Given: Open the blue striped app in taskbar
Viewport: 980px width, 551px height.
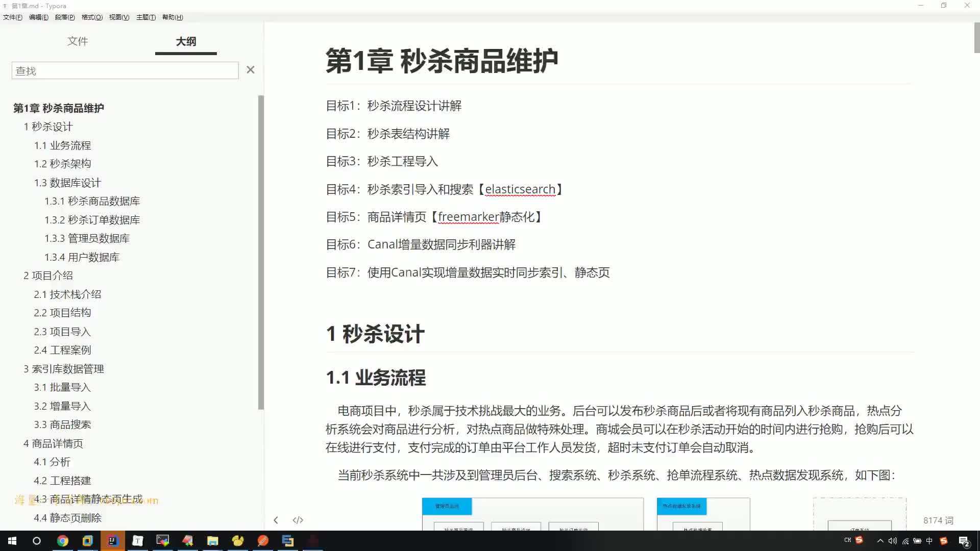Looking at the screenshot, I should pyautogui.click(x=288, y=541).
